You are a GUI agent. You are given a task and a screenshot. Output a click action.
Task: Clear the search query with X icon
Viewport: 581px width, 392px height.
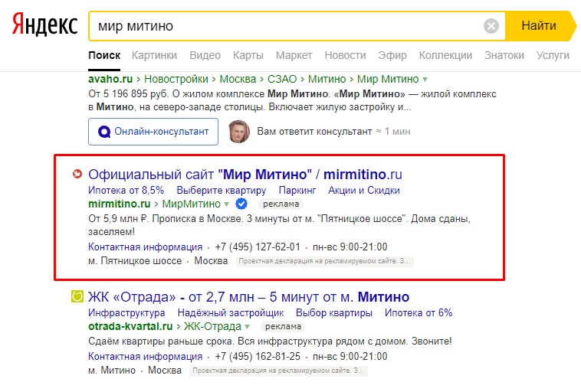point(491,26)
